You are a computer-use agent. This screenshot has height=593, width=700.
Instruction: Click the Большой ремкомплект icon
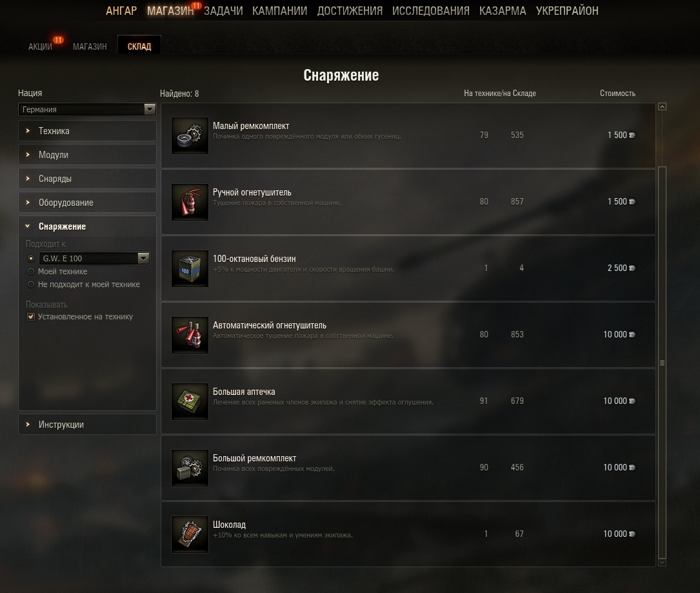[190, 468]
